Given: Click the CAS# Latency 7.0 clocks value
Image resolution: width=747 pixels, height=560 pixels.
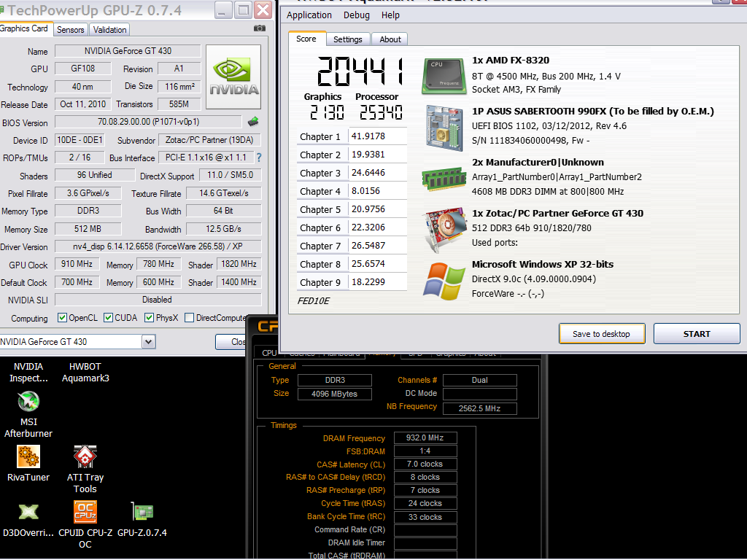Looking at the screenshot, I should (x=425, y=464).
